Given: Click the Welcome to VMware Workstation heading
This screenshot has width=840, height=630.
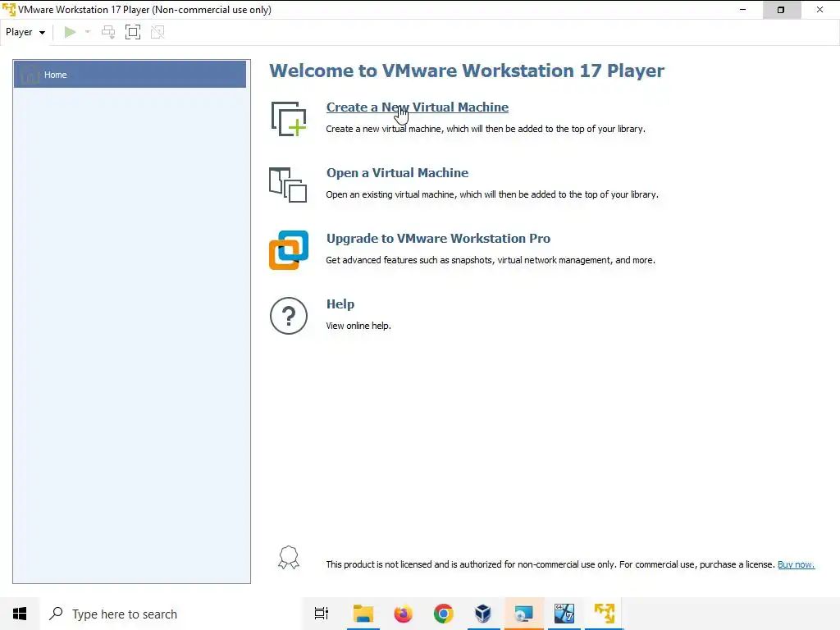Looking at the screenshot, I should tap(467, 71).
